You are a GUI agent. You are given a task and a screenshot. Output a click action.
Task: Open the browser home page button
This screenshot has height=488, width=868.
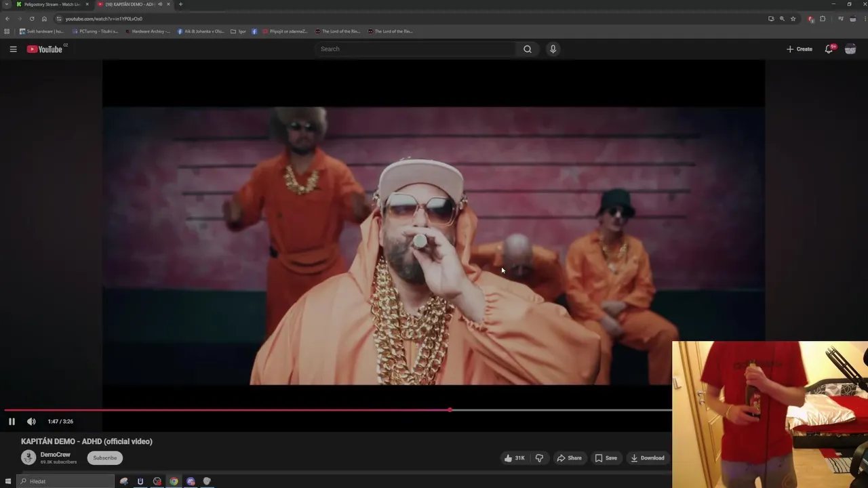pos(44,19)
